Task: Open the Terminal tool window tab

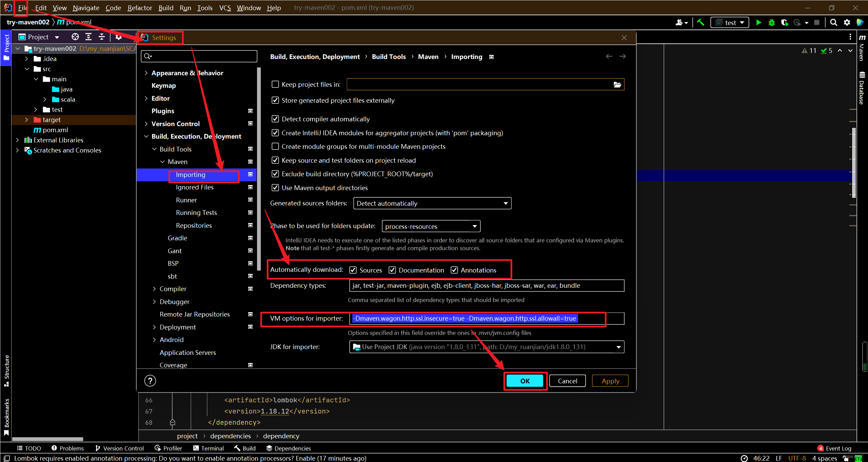Action: click(x=209, y=448)
